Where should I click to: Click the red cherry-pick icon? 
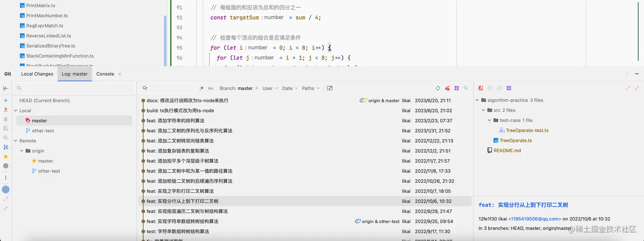click(x=447, y=88)
